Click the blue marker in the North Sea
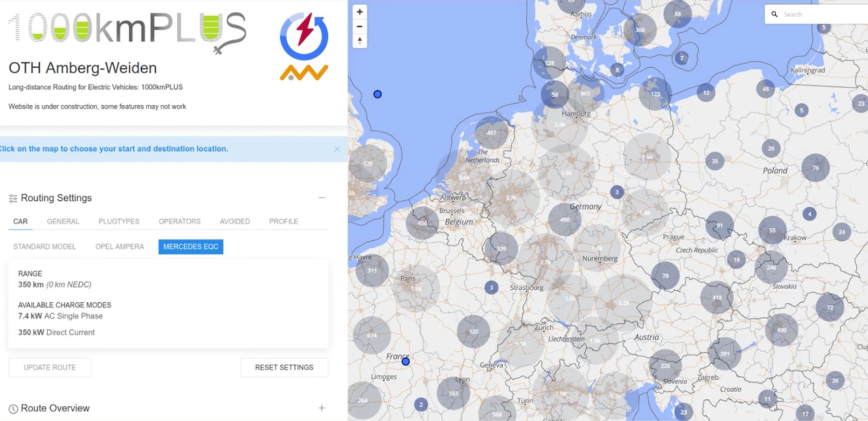 [378, 94]
